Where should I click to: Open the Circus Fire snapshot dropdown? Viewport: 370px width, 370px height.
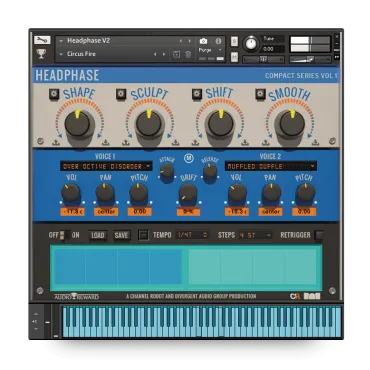click(x=61, y=54)
